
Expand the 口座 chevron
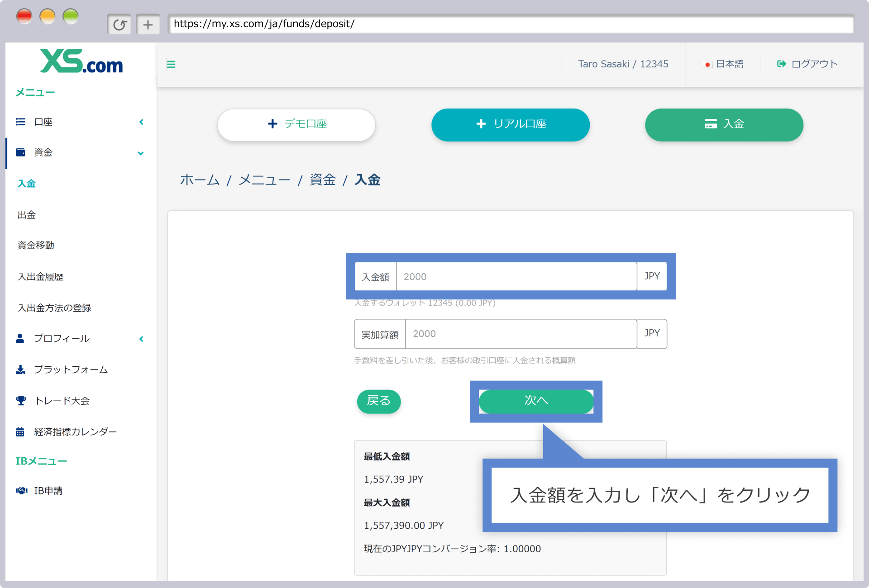[141, 122]
